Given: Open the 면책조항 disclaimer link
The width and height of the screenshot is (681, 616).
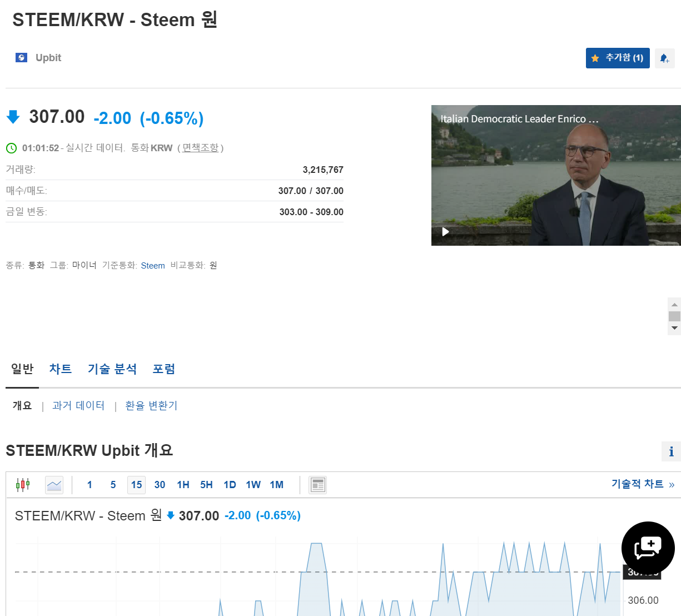Looking at the screenshot, I should (x=200, y=148).
